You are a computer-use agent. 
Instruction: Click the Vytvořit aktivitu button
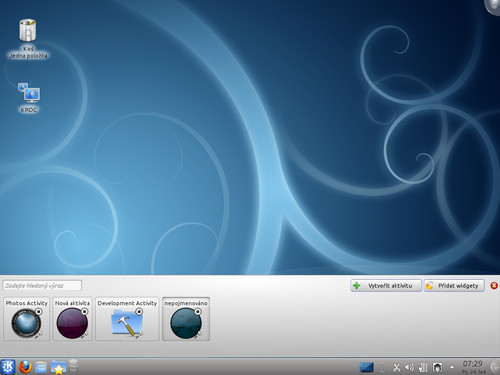pos(386,286)
